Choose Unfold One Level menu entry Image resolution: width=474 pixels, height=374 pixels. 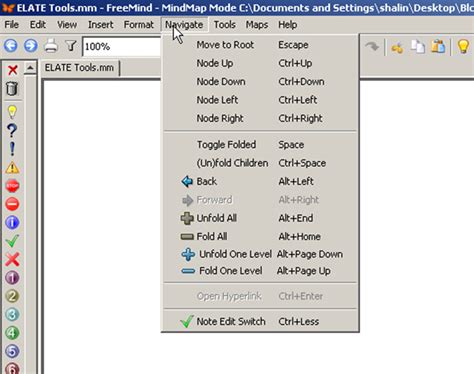(260, 254)
